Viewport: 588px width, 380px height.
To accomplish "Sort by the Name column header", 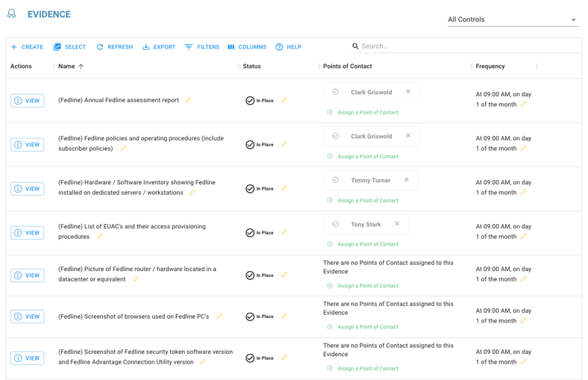I will tap(67, 66).
